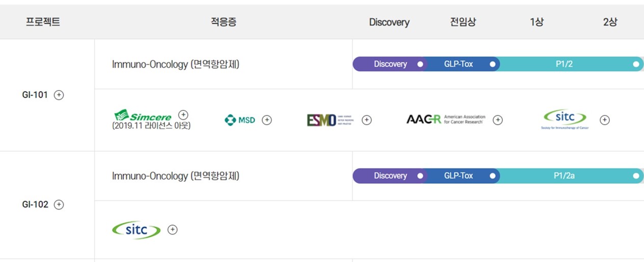The width and height of the screenshot is (644, 262).
Task: Open the plus icon next to MSD
Action: (266, 120)
